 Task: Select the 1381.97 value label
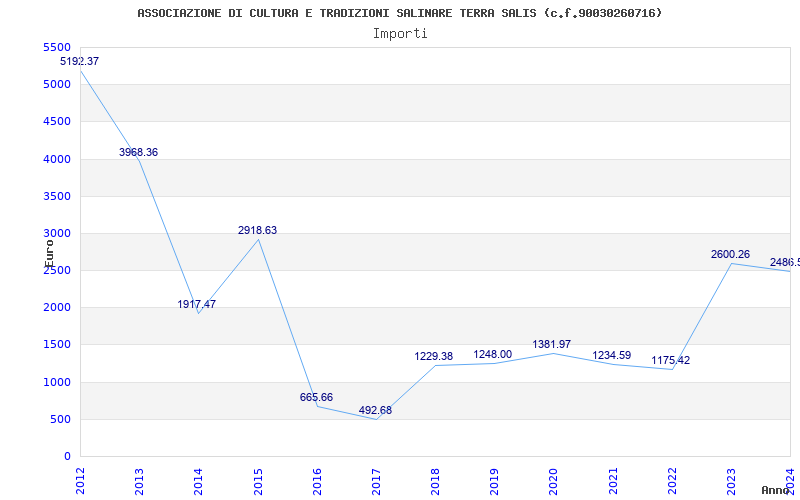click(x=552, y=344)
